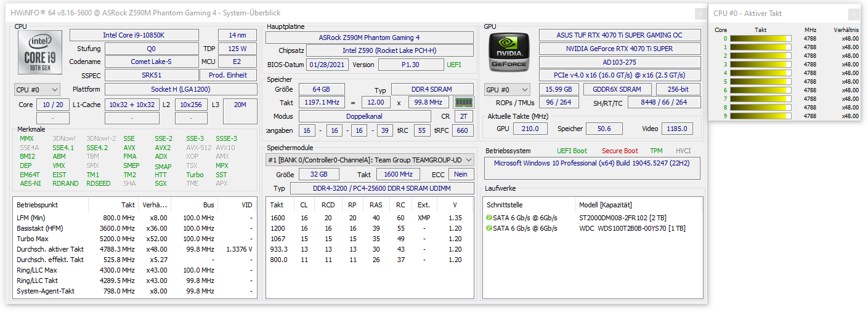Click the 1.3376 V VID value
The height and width of the screenshot is (315, 868).
239,249
